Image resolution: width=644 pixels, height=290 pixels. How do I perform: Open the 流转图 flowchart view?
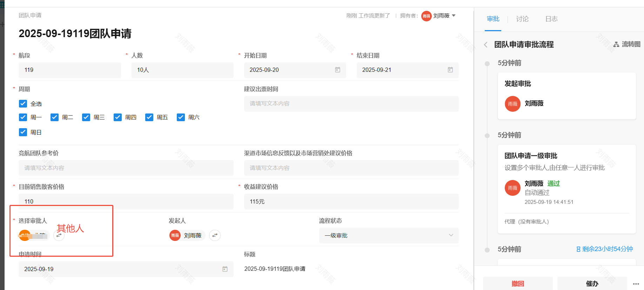coord(627,44)
